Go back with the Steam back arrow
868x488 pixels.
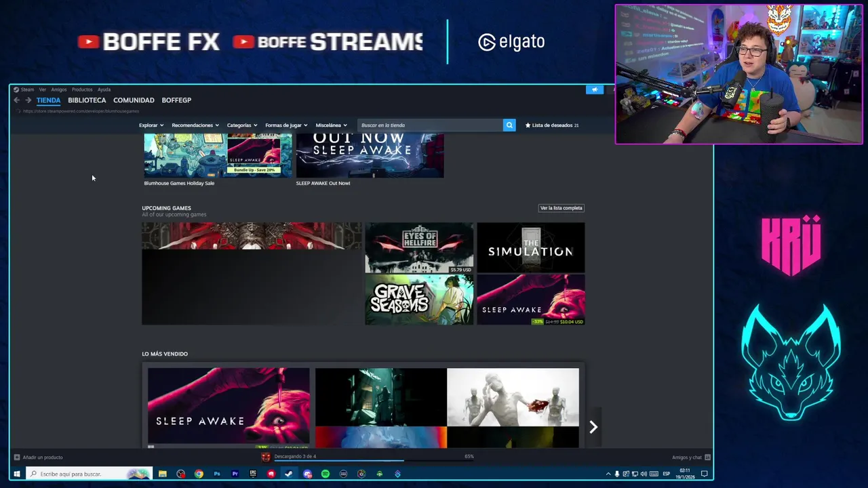coord(17,100)
